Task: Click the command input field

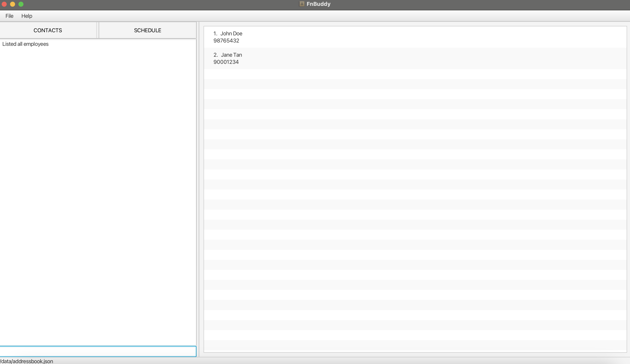Action: tap(98, 351)
